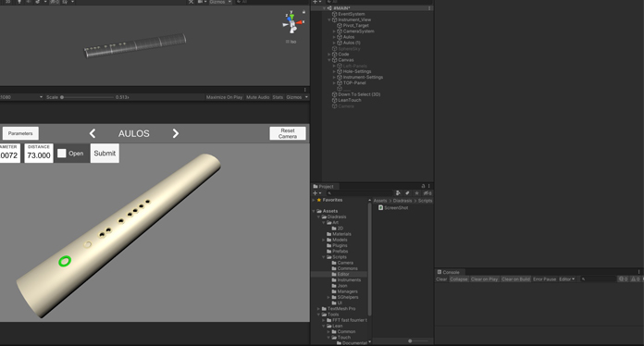
Task: Open the Editor dropdown in Console
Action: [x=567, y=279]
